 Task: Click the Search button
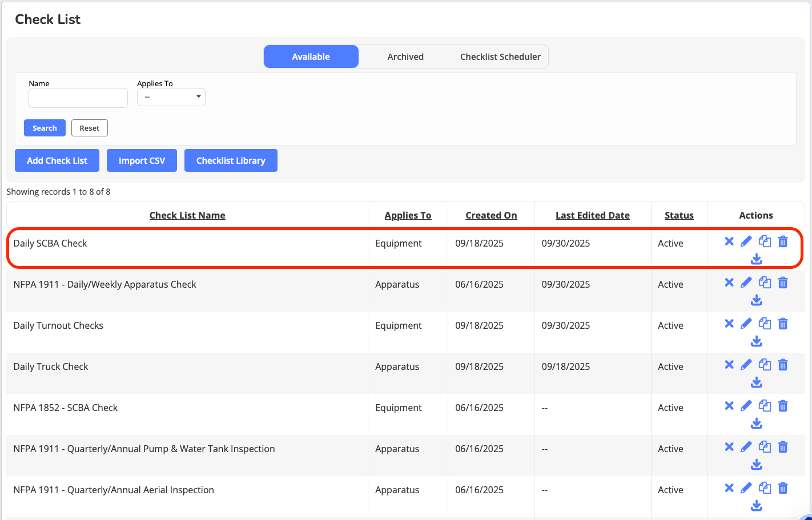[x=45, y=128]
